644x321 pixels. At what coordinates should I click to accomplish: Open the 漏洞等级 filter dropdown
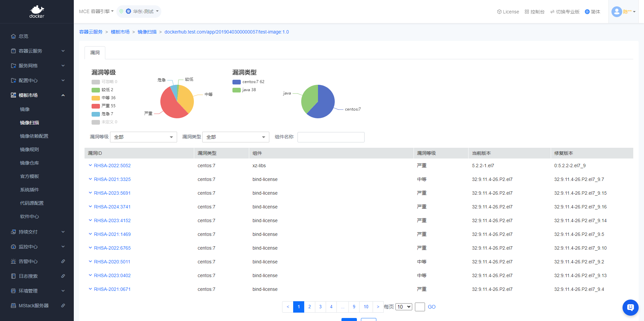pos(143,137)
